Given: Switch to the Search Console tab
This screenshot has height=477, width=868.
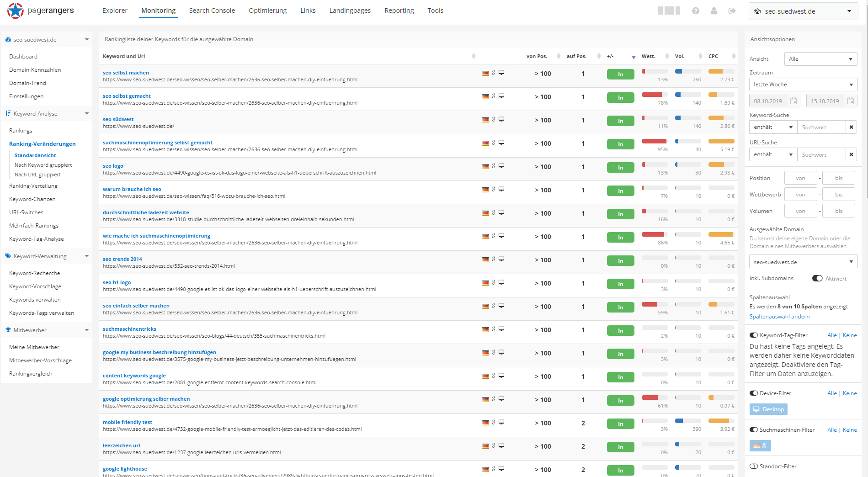Looking at the screenshot, I should [x=212, y=10].
